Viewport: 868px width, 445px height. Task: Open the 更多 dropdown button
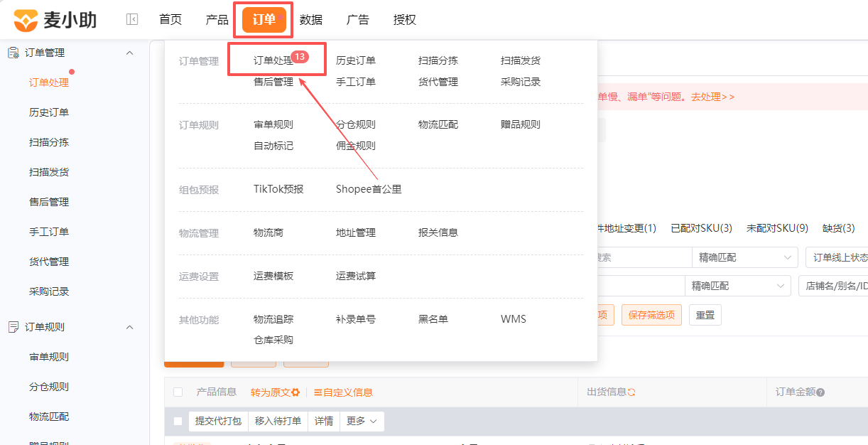[362, 421]
